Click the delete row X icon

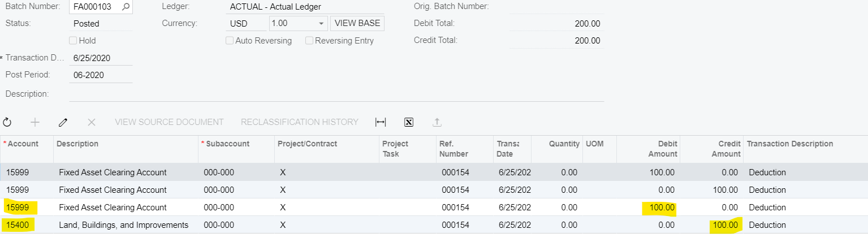(x=92, y=122)
